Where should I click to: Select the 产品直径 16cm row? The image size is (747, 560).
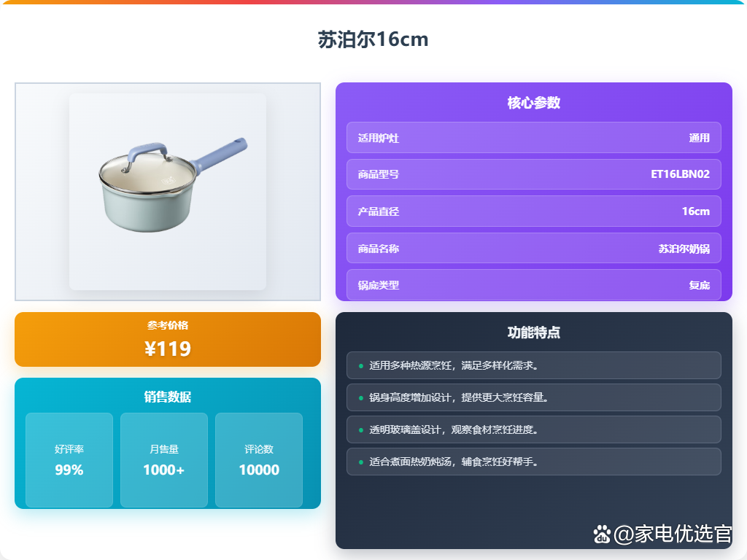[533, 211]
